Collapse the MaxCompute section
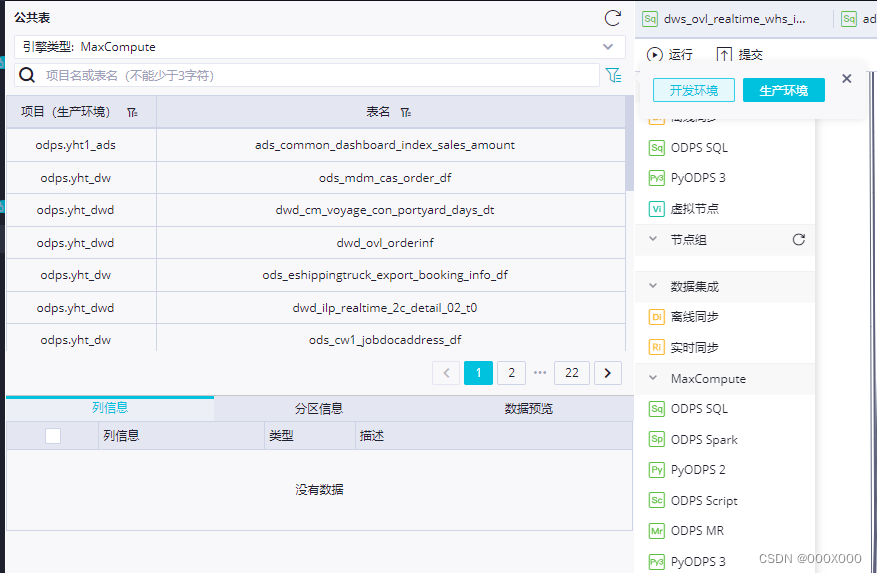The image size is (877, 573). pos(653,378)
